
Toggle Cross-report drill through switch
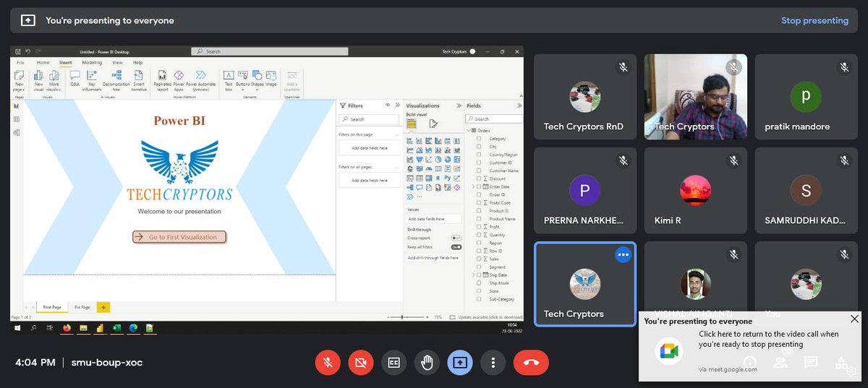click(456, 238)
